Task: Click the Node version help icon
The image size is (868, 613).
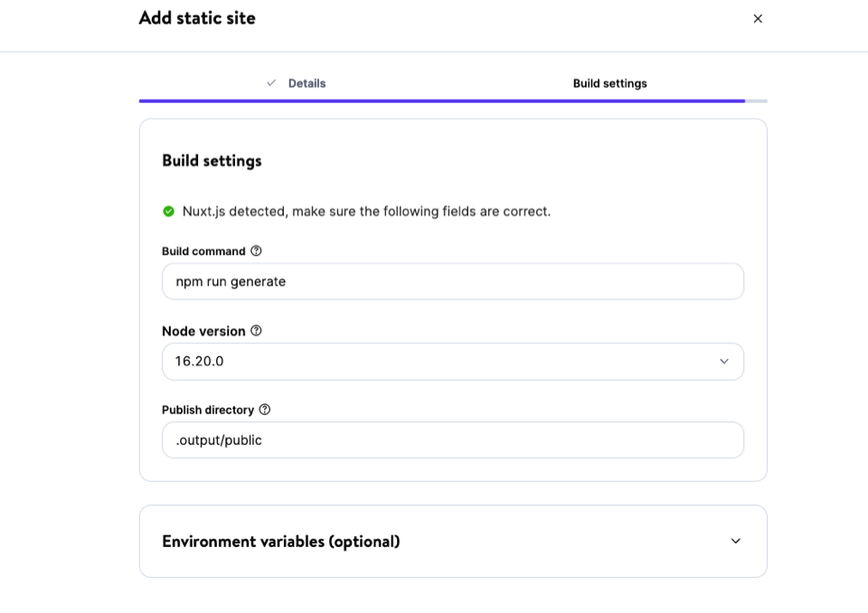Action: click(254, 330)
